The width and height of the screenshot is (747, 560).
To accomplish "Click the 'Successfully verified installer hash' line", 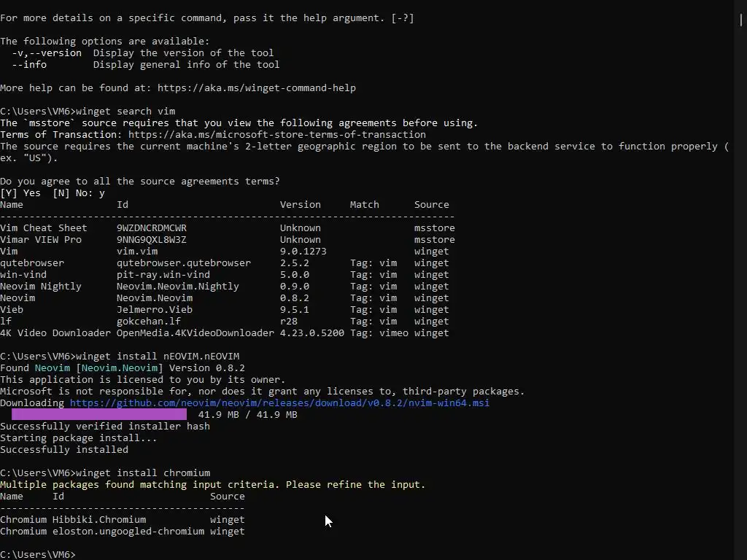I will pos(105,426).
